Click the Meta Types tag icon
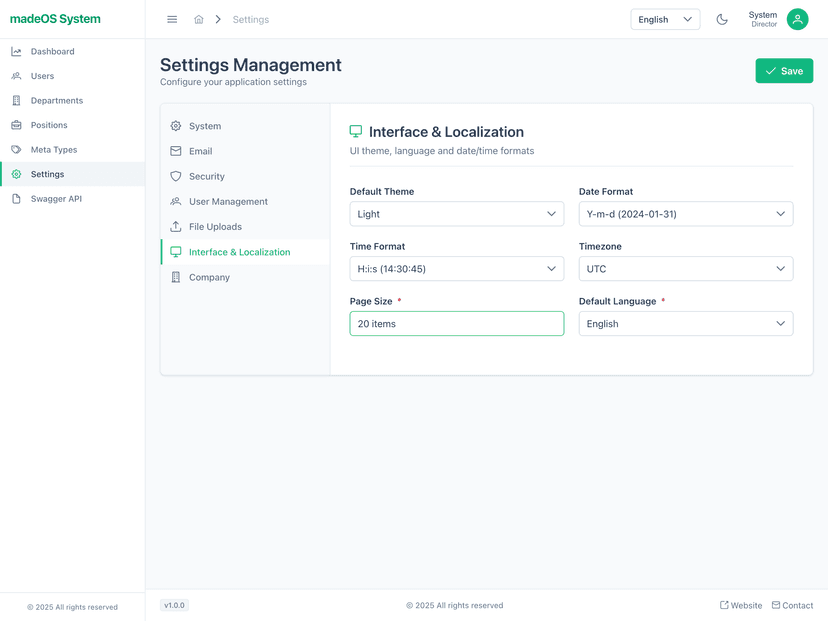The image size is (828, 621). (x=16, y=149)
